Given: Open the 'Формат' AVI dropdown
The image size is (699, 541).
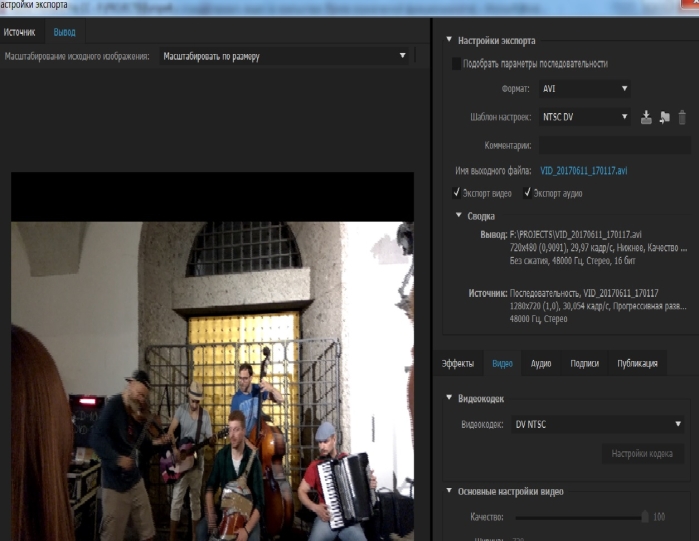Looking at the screenshot, I should point(585,89).
